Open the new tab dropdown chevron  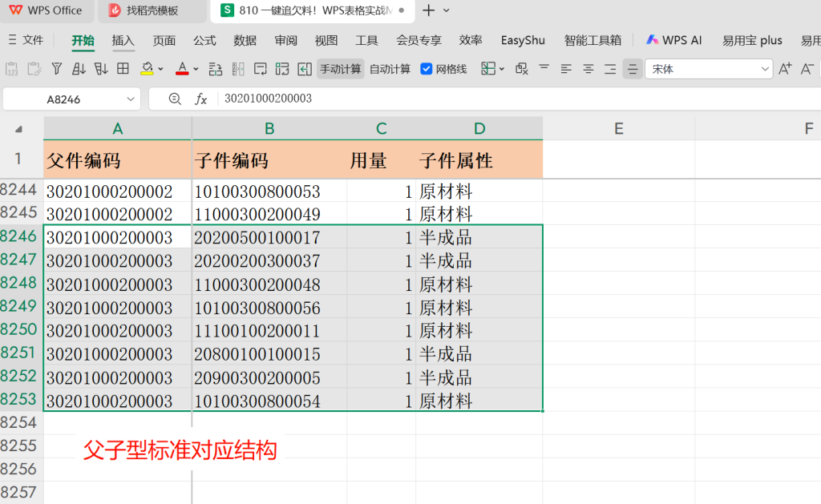coord(446,10)
